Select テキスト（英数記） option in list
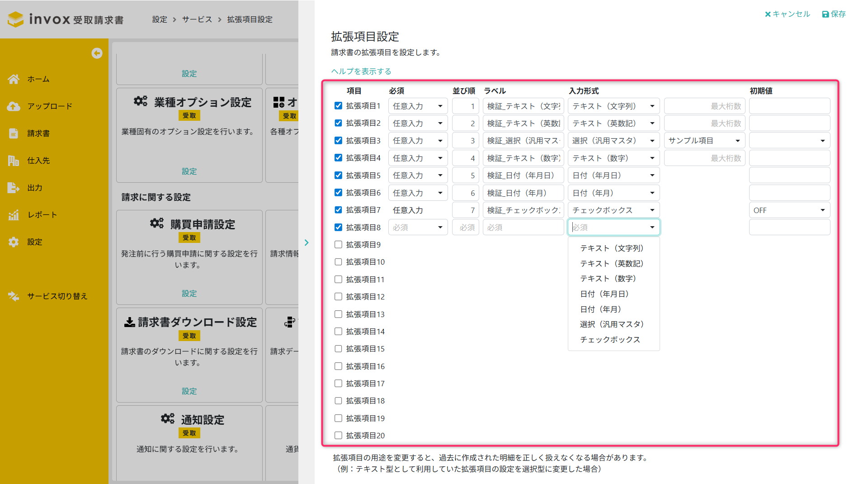The width and height of the screenshot is (868, 484). pyautogui.click(x=613, y=264)
